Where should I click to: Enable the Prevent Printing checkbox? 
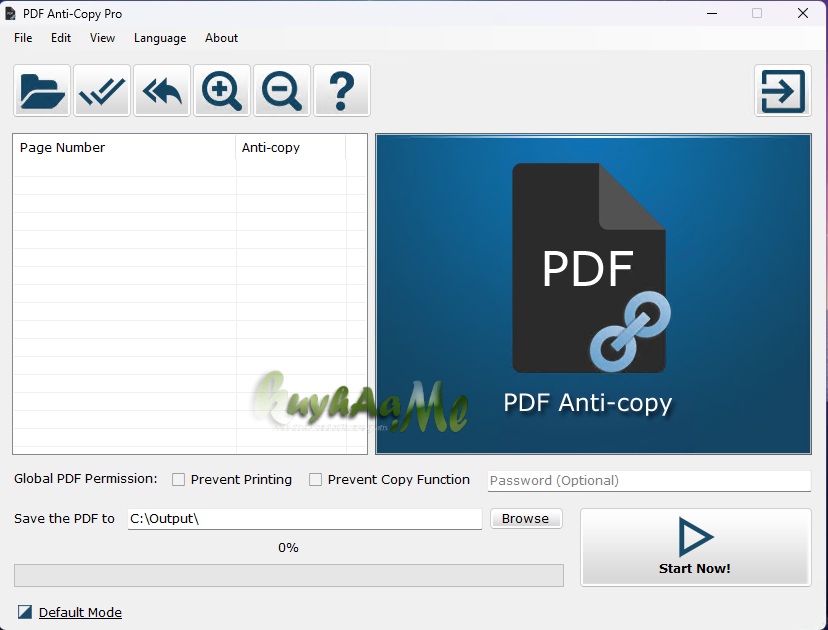tap(178, 479)
